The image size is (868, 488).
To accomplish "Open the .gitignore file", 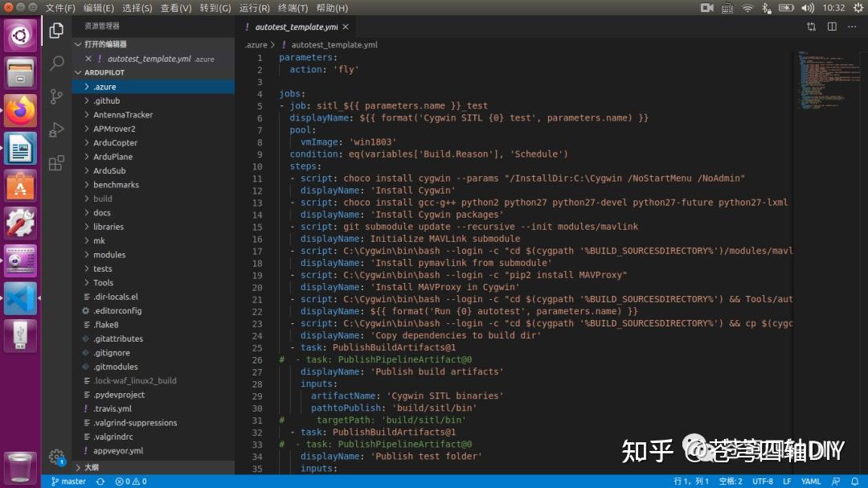I will [x=154, y=353].
